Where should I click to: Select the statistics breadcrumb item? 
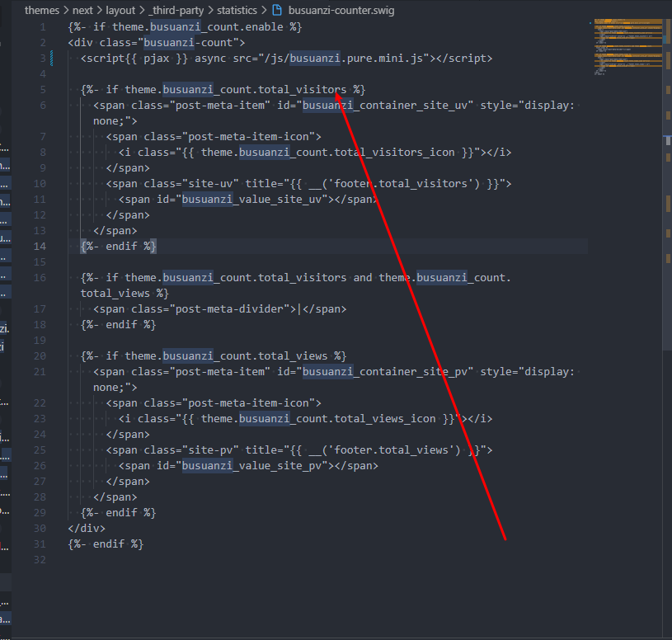237,11
